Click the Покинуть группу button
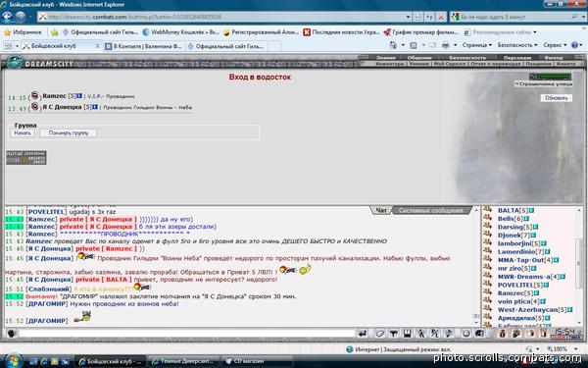 tap(69, 132)
